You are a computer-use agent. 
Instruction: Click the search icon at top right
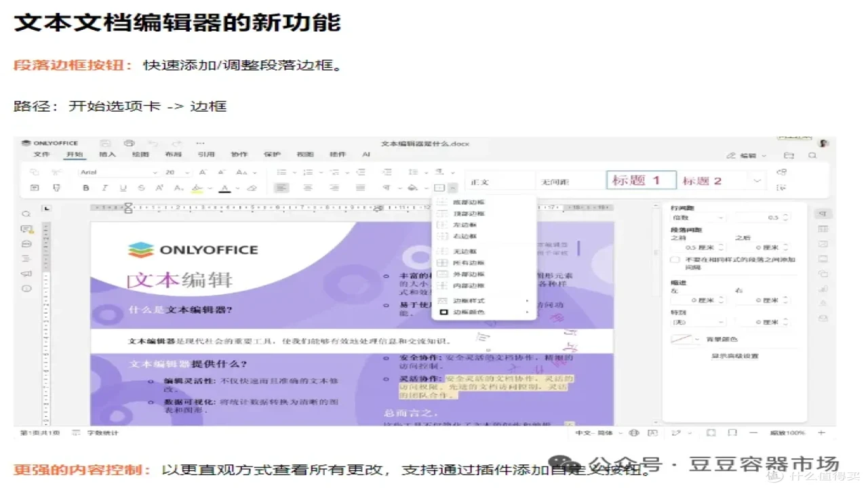pyautogui.click(x=812, y=155)
